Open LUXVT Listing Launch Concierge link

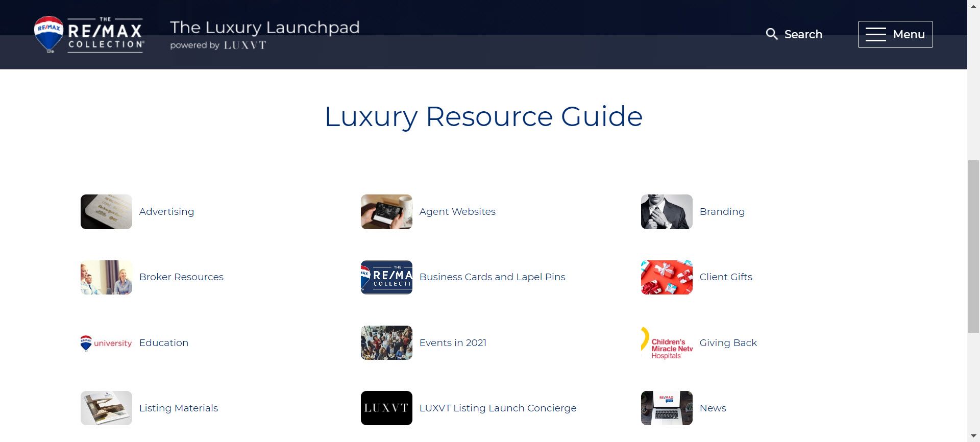click(498, 408)
